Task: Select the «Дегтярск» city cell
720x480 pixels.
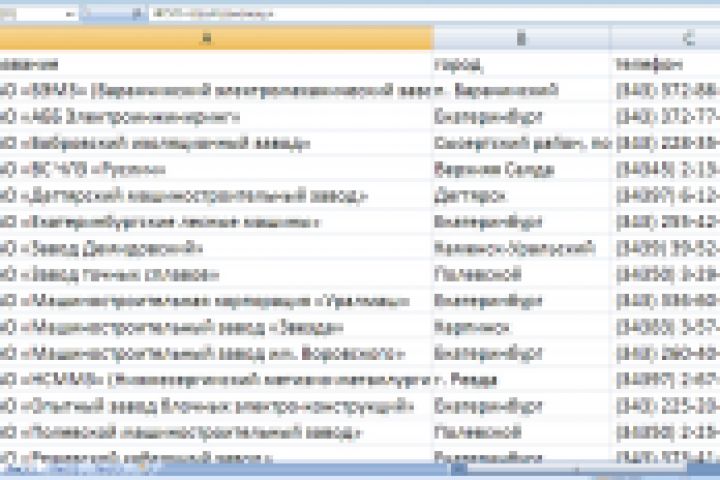Action: [522, 196]
